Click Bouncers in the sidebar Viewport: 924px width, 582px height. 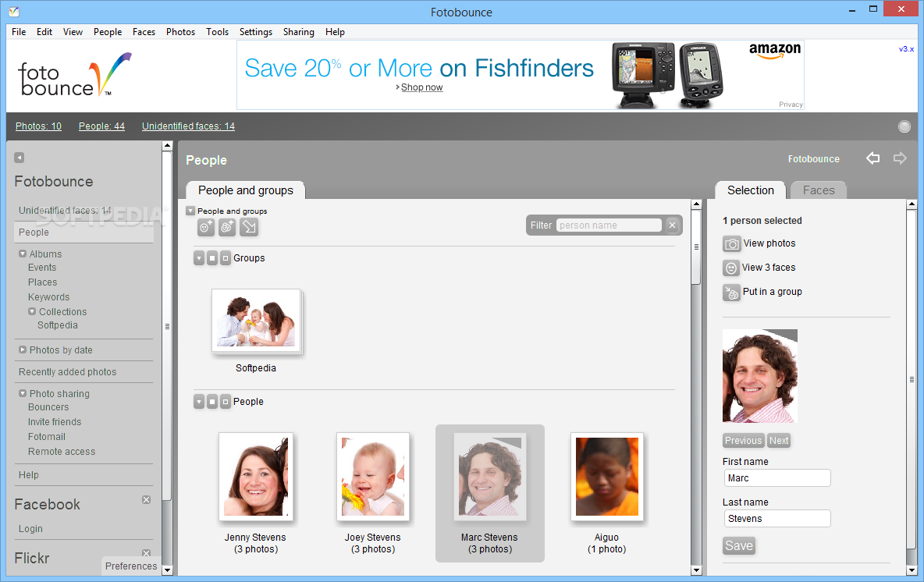pyautogui.click(x=48, y=407)
